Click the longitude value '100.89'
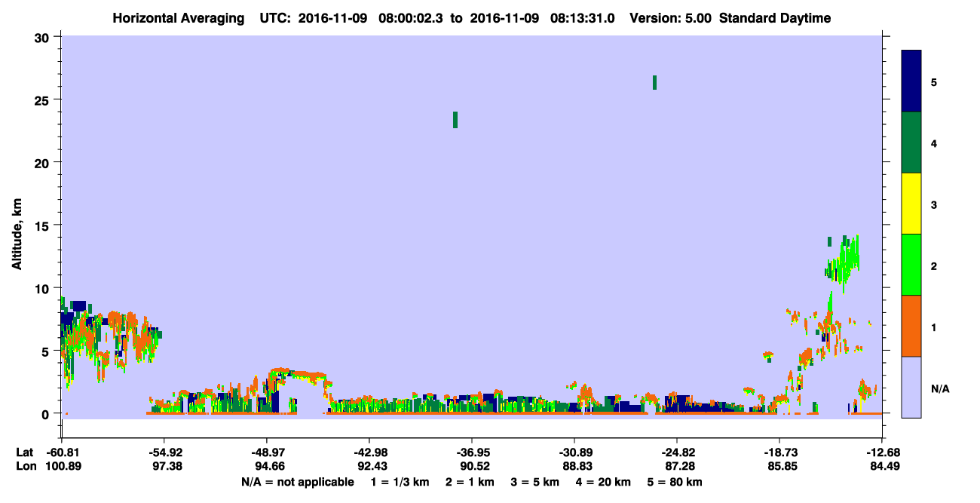 click(x=63, y=466)
